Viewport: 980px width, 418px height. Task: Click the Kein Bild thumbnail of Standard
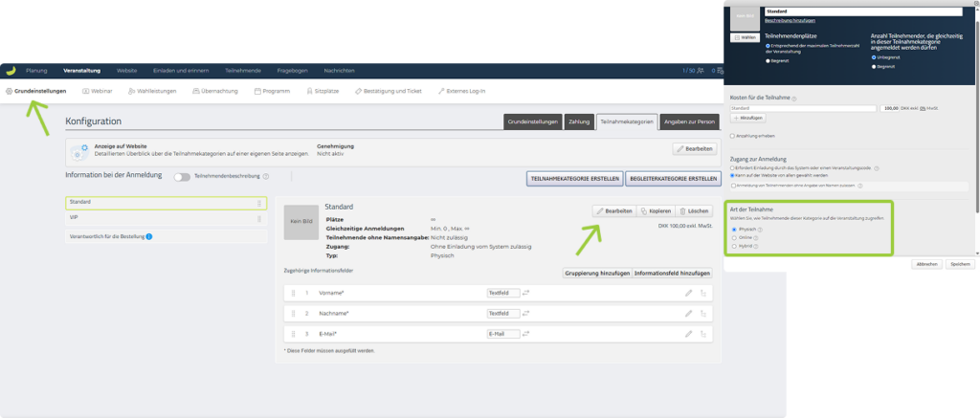[x=301, y=222]
